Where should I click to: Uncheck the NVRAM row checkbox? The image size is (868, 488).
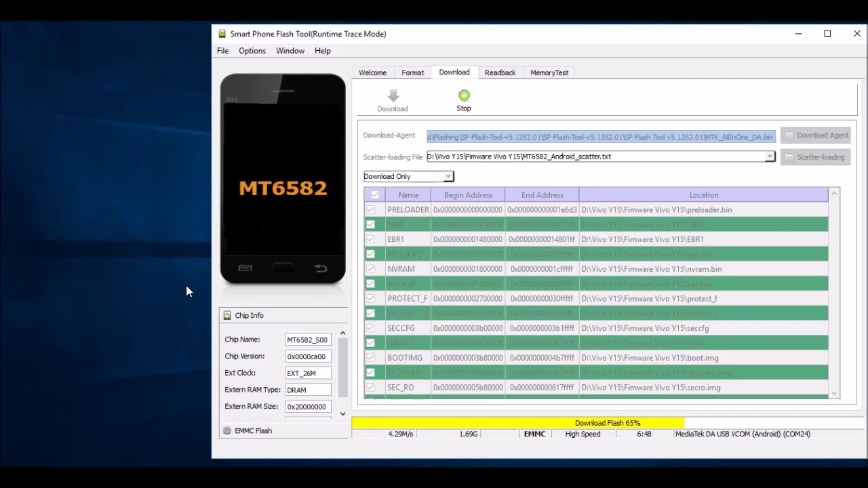coord(370,269)
